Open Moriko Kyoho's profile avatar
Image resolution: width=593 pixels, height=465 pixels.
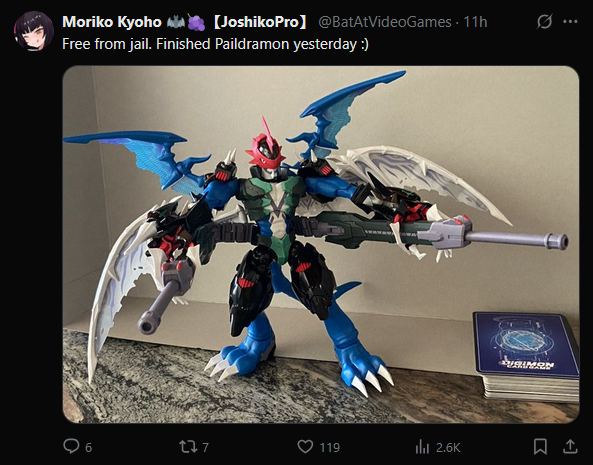(33, 31)
